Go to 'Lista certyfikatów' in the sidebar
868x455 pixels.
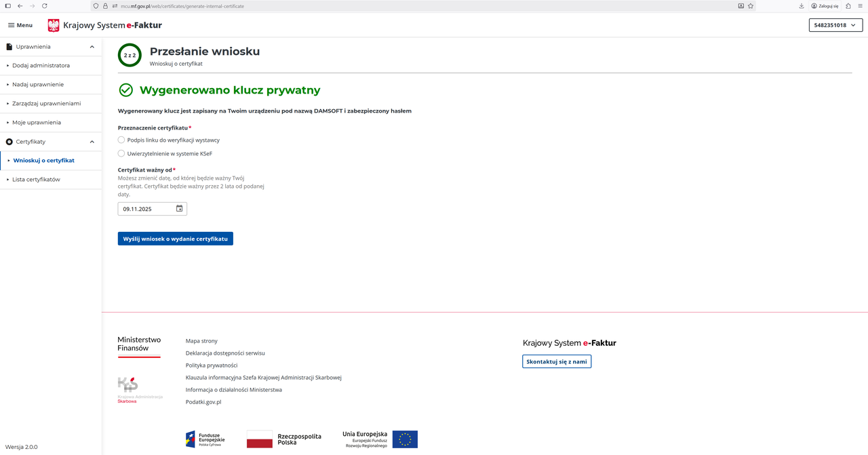[37, 180]
